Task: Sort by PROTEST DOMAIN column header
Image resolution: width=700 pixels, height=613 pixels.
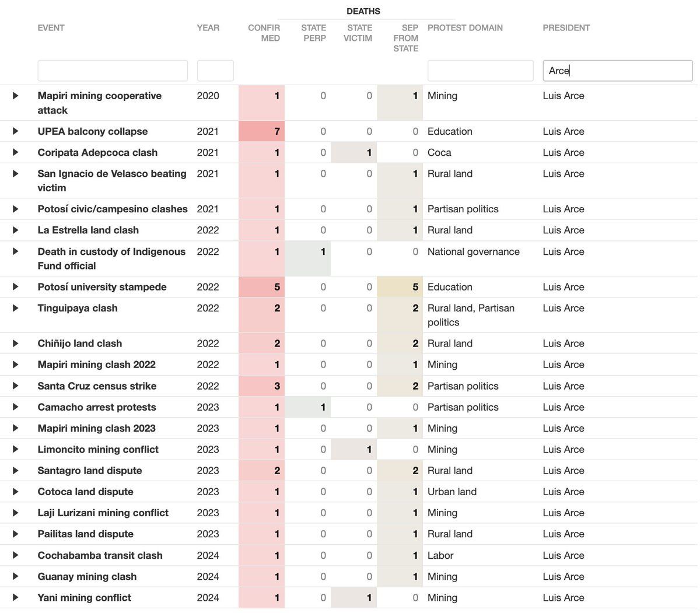Action: click(465, 27)
